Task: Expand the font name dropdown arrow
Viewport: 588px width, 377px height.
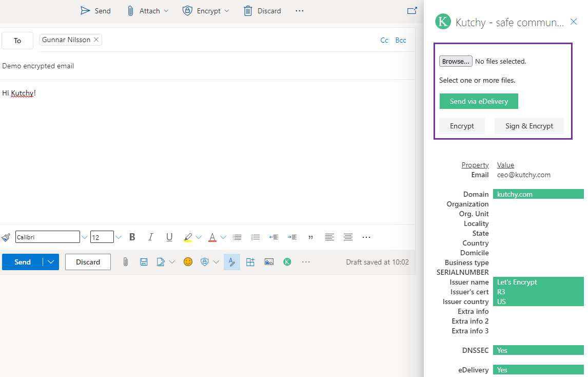Action: [x=84, y=237]
